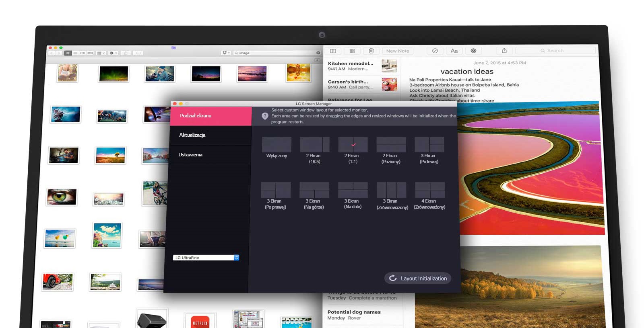Viewport: 644px width, 328px height.
Task: Click the Finder edit tags button
Action: [x=138, y=53]
